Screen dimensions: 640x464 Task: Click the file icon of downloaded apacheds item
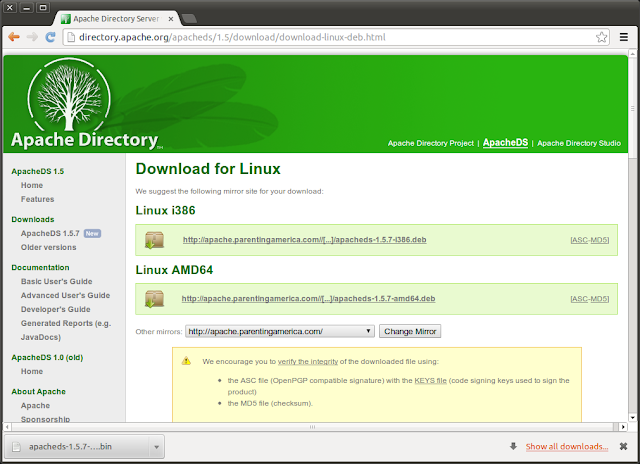tap(17, 447)
